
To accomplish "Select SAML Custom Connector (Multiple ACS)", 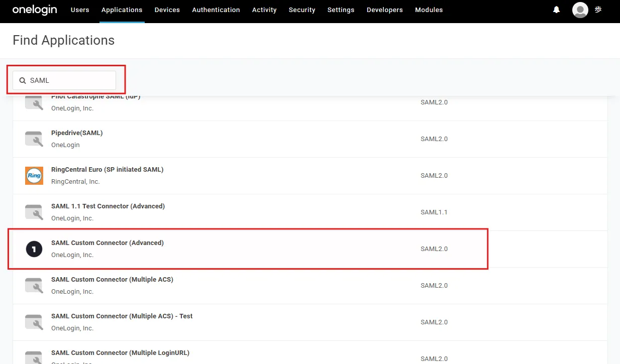I will (x=310, y=286).
